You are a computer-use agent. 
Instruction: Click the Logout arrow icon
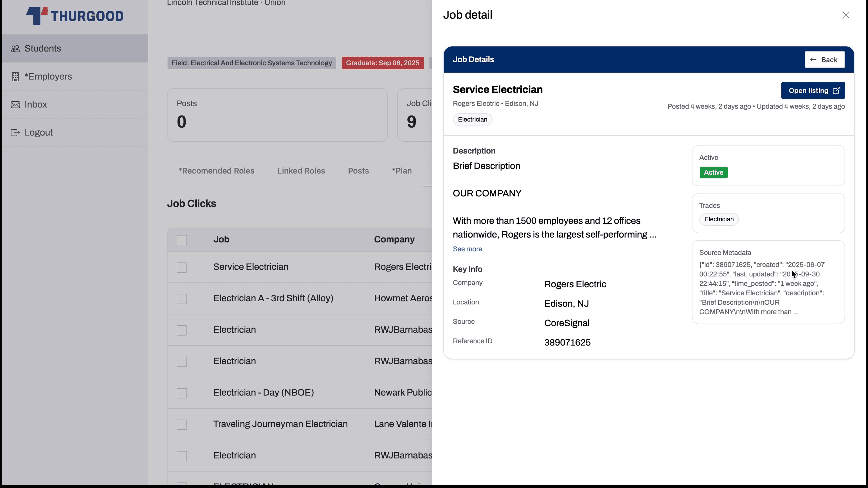(16, 132)
